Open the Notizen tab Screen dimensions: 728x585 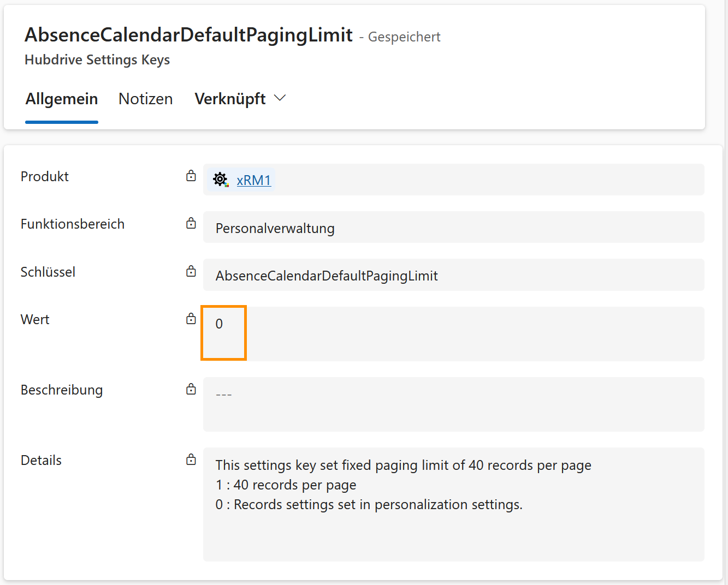click(145, 99)
